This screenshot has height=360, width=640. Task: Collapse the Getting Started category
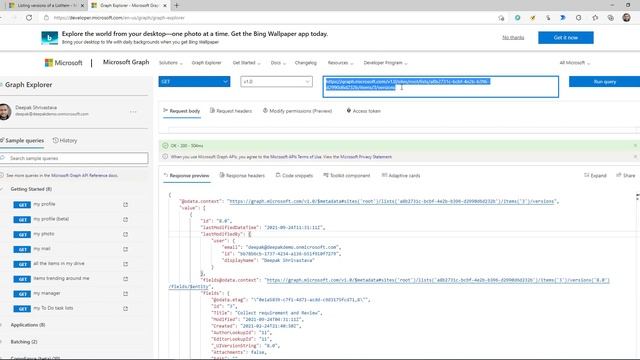[31, 189]
